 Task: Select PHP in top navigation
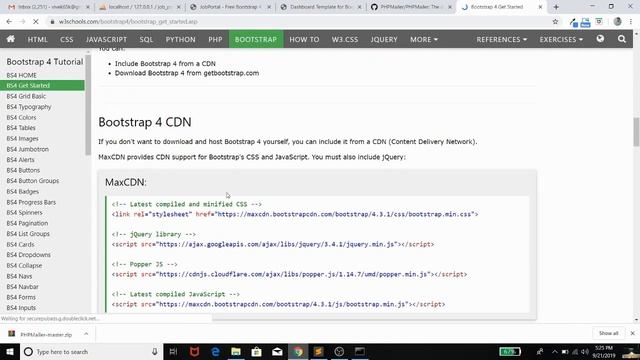pos(215,39)
